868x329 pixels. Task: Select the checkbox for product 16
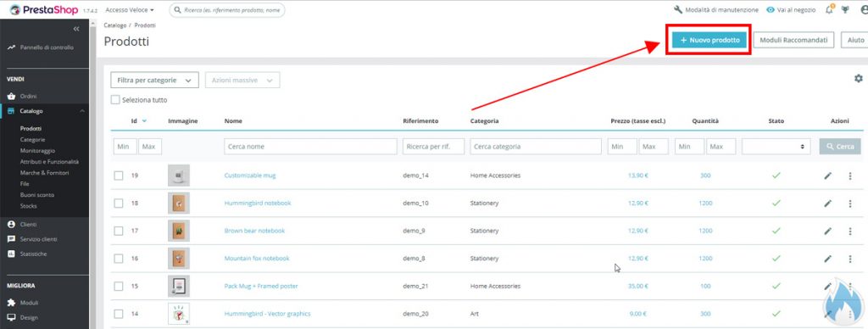119,259
